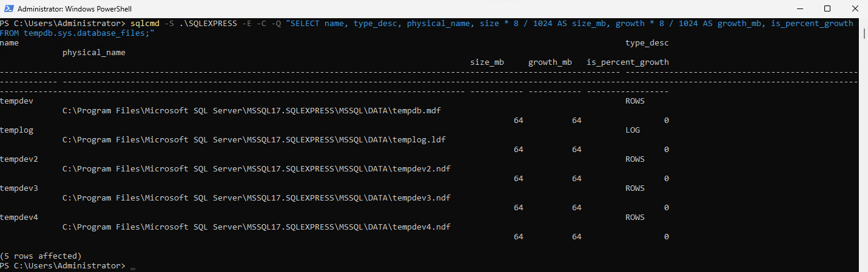Viewport: 868px width, 272px height.
Task: Click the tempdev2.ndf file path
Action: point(257,169)
